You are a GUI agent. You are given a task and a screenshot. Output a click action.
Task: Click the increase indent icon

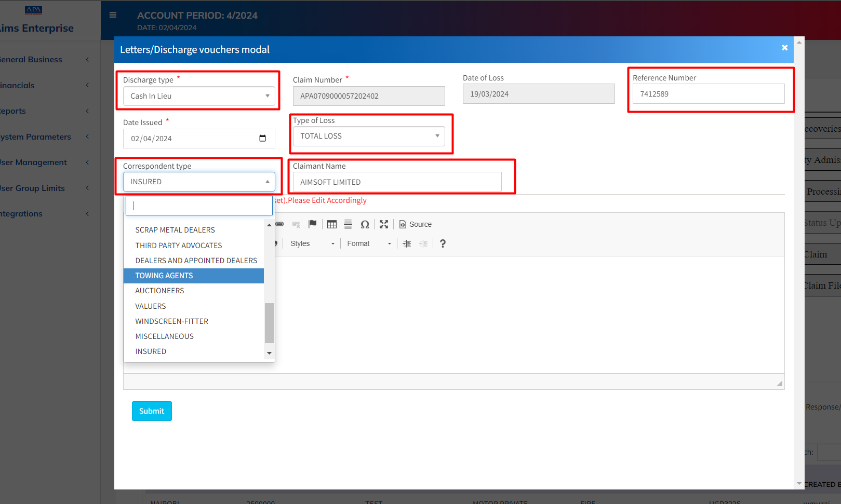[x=407, y=243]
